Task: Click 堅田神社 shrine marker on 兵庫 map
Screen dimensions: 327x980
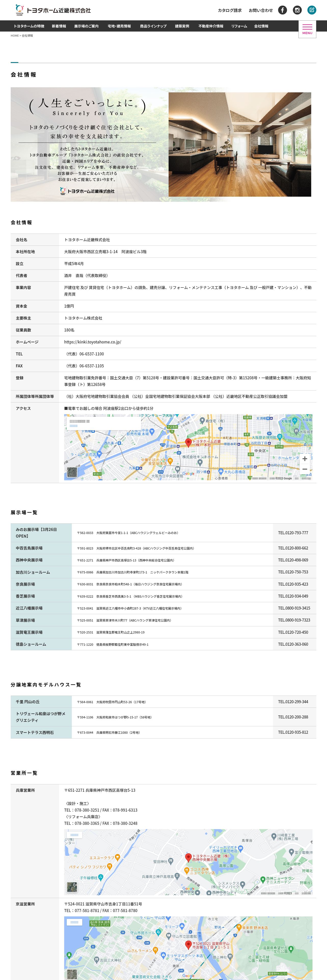Action: pyautogui.click(x=171, y=861)
